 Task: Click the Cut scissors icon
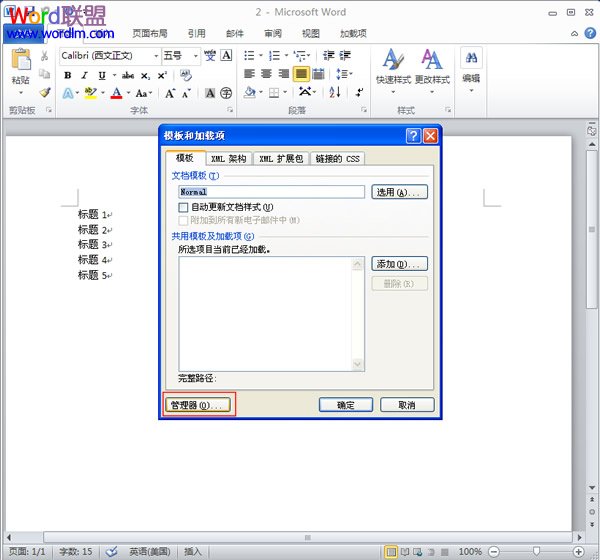[45, 56]
